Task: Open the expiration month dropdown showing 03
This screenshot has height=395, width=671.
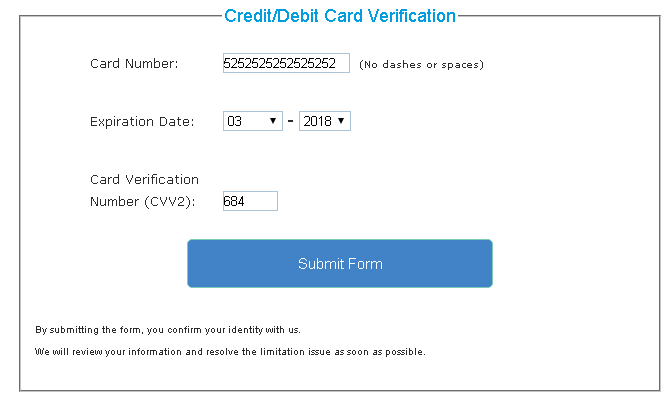Action: click(x=252, y=121)
